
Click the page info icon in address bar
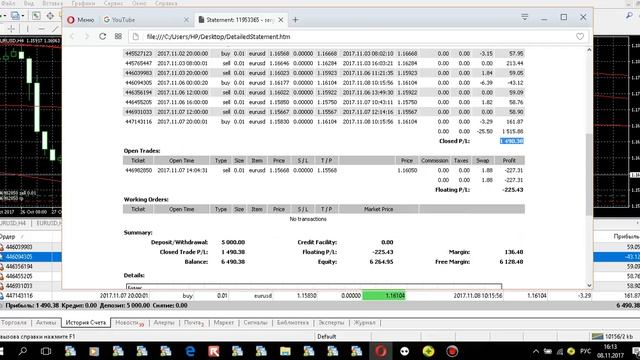click(136, 36)
